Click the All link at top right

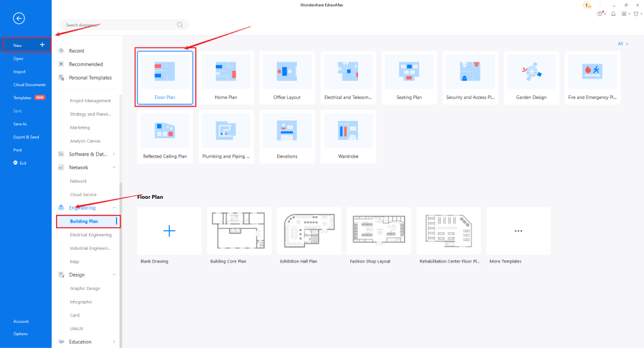coord(623,44)
